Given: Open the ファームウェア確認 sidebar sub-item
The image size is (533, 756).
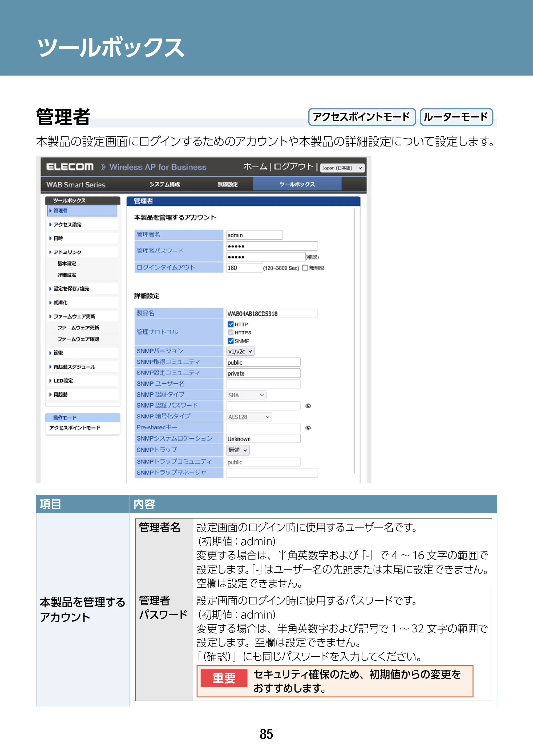Looking at the screenshot, I should click(x=78, y=339).
